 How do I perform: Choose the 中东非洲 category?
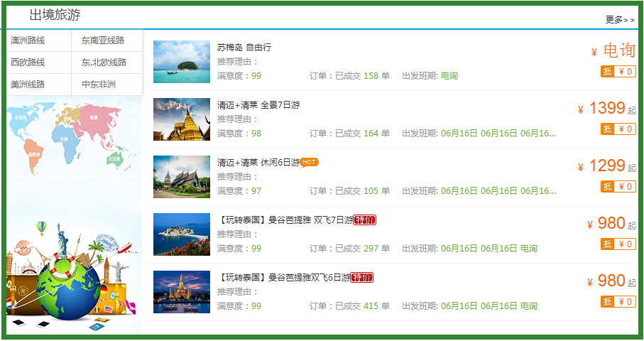[99, 85]
